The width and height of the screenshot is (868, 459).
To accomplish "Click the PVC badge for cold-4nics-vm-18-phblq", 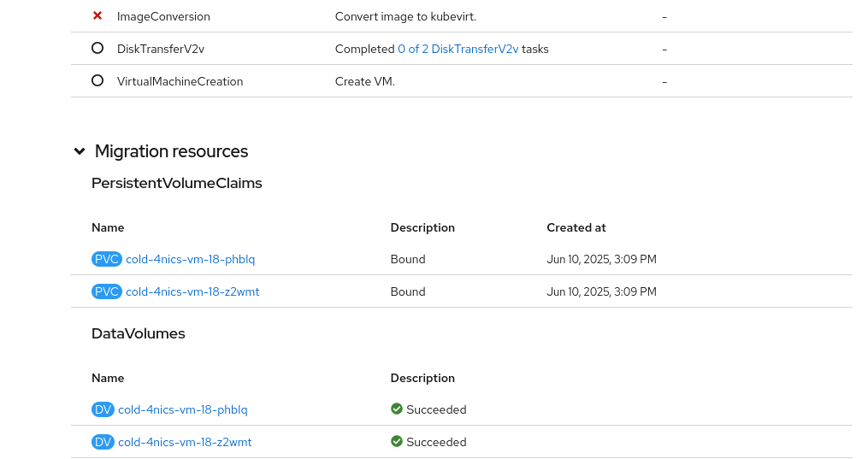I will [x=107, y=259].
